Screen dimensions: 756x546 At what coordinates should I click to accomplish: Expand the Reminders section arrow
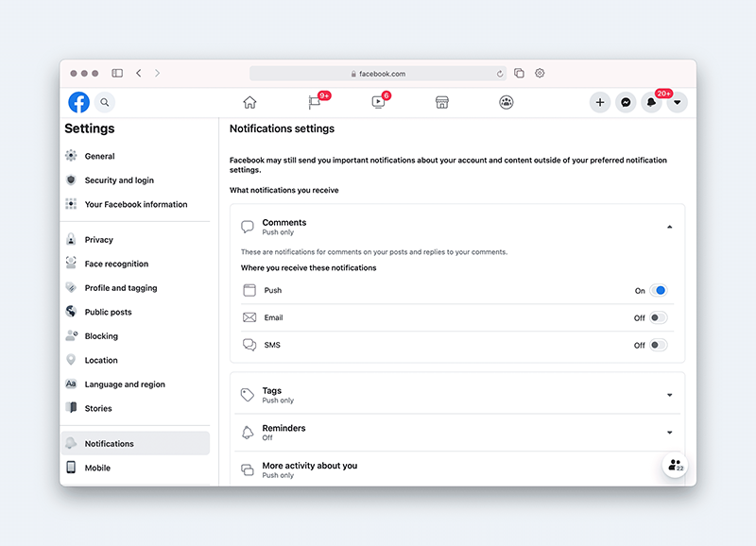coord(670,433)
